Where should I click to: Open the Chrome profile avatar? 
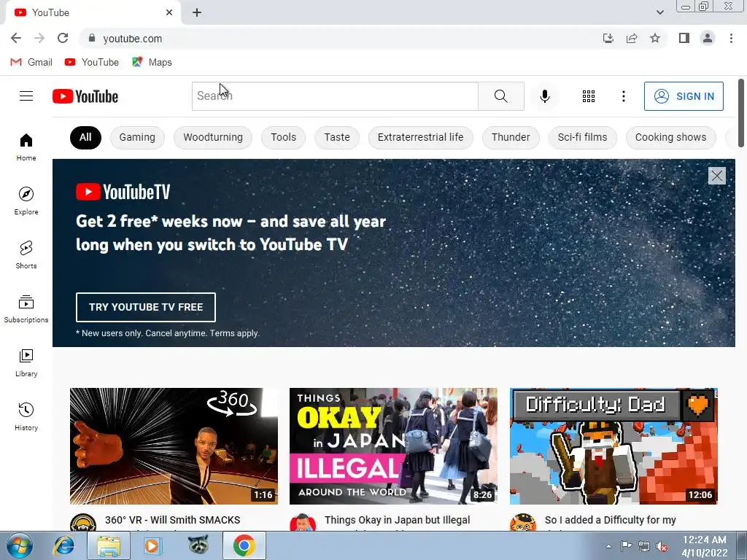(708, 38)
